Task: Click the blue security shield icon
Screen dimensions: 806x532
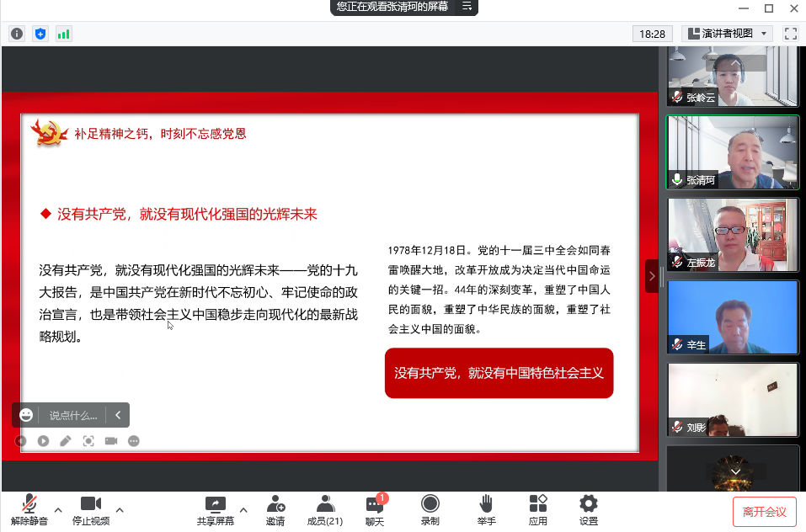Action: [40, 34]
